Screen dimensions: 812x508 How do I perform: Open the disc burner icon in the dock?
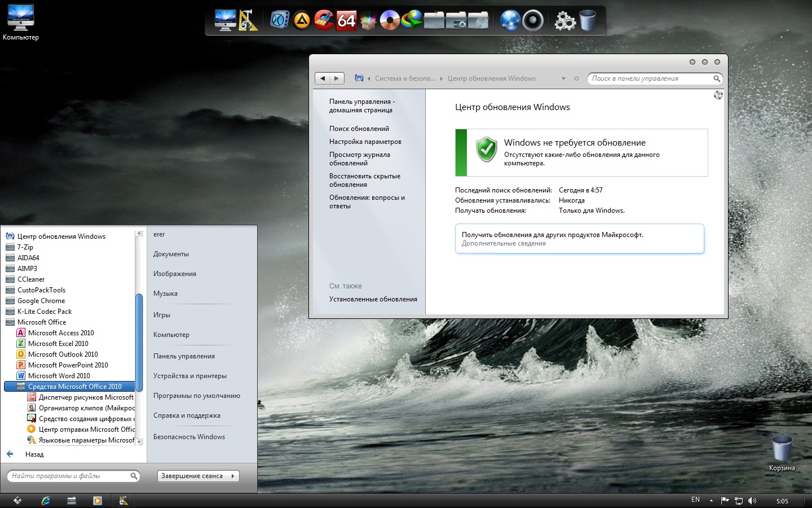pyautogui.click(x=390, y=21)
